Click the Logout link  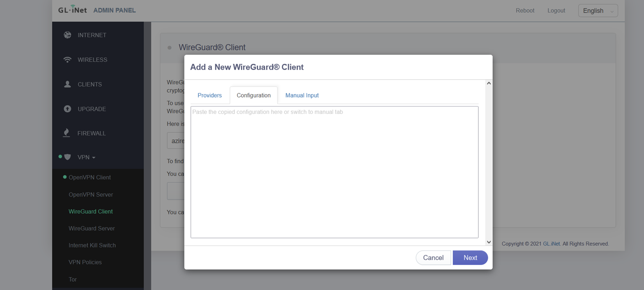click(556, 11)
